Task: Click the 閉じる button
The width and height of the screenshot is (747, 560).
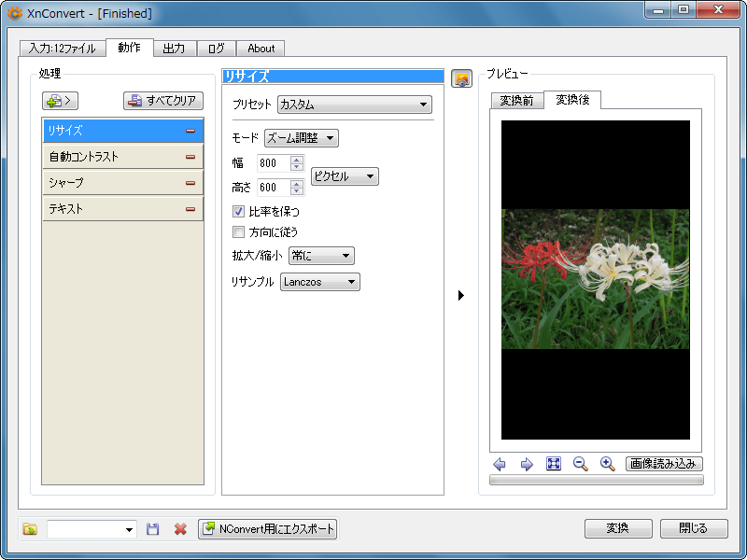Action: point(694,528)
